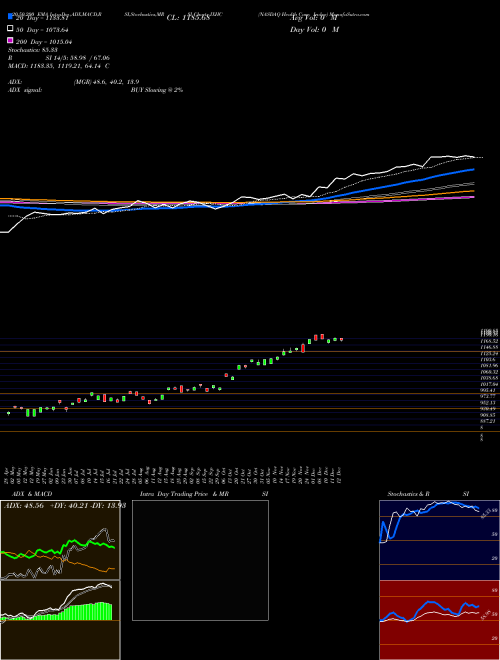Click the 'Stochastics: 85.33' reading
The width and height of the screenshot is (500, 660).
[33, 50]
